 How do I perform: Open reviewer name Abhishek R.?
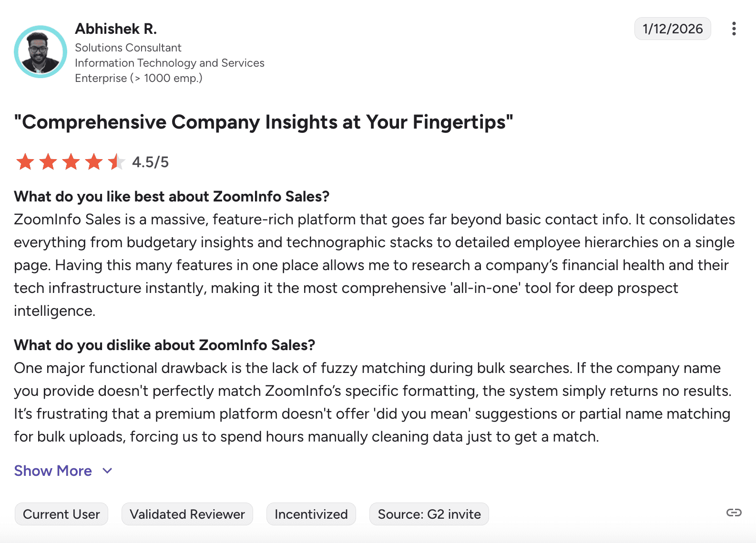pyautogui.click(x=116, y=29)
